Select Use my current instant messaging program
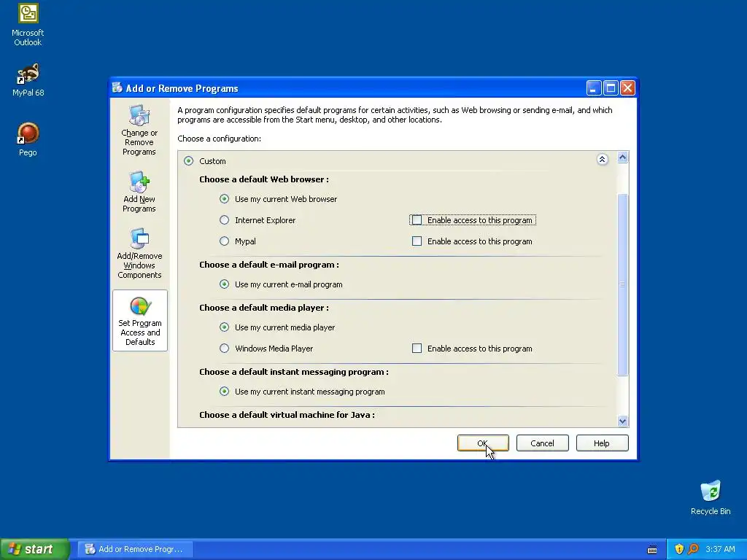This screenshot has width=747, height=560. (225, 392)
